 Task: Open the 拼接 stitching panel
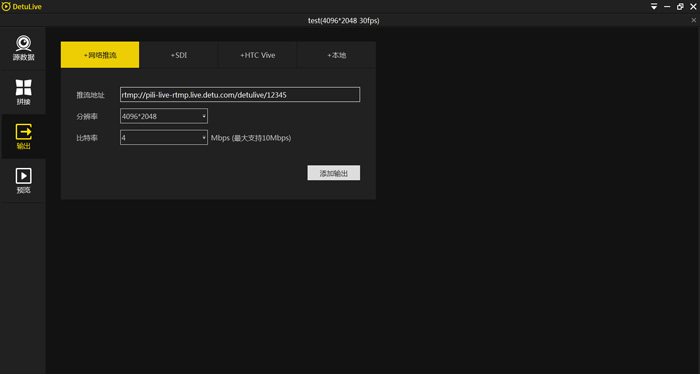click(x=23, y=92)
